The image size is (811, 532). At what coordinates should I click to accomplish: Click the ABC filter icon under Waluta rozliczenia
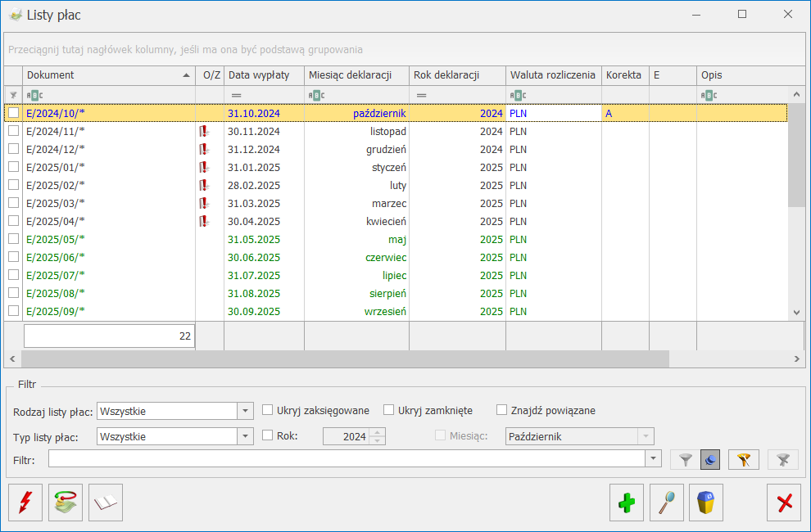pyautogui.click(x=518, y=95)
